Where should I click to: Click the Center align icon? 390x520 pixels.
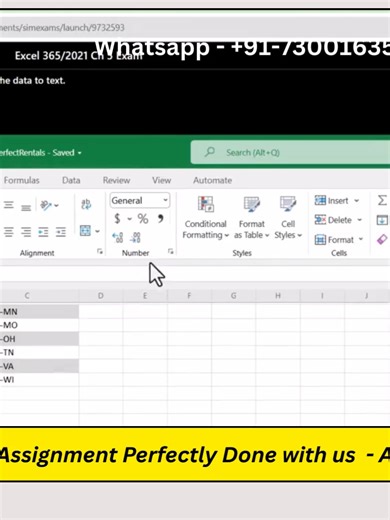pyautogui.click(x=9, y=232)
